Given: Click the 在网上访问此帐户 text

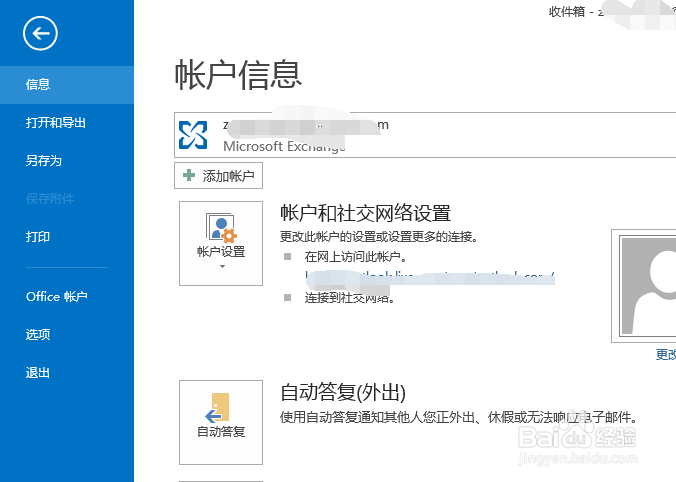Looking at the screenshot, I should 356,257.
